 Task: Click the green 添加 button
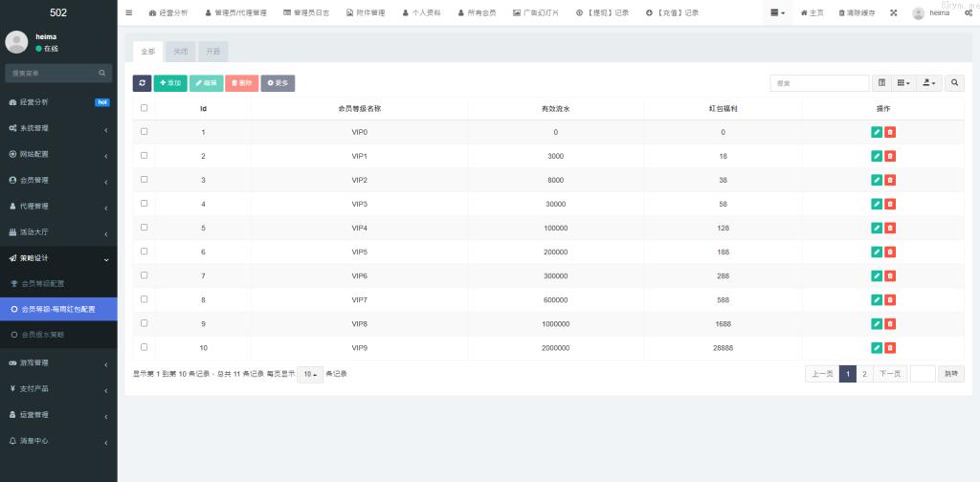[170, 83]
